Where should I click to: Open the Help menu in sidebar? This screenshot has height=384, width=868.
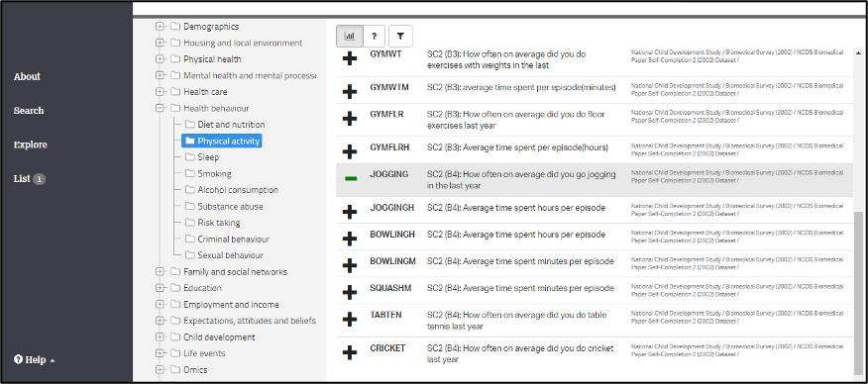35,360
